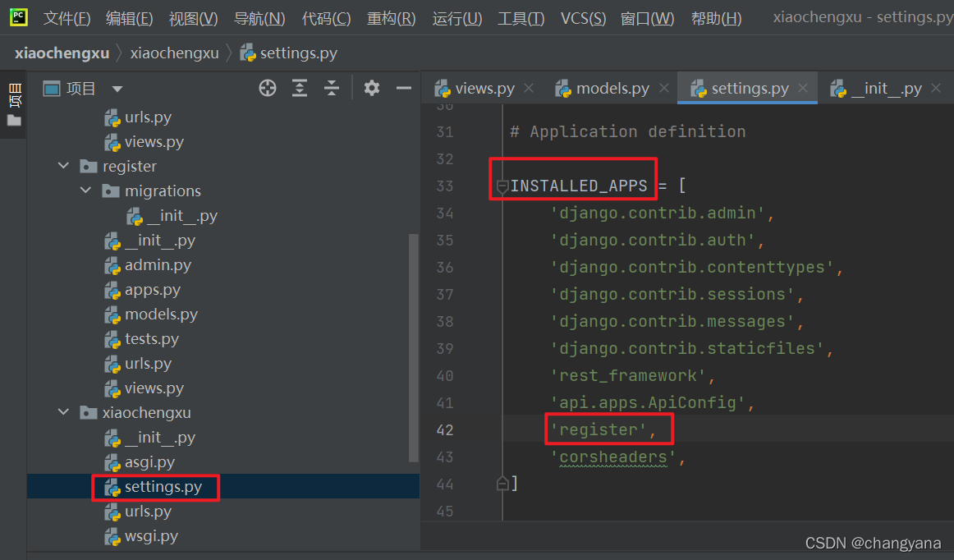
Task: Click the PyCharm logo icon
Action: pos(18,17)
